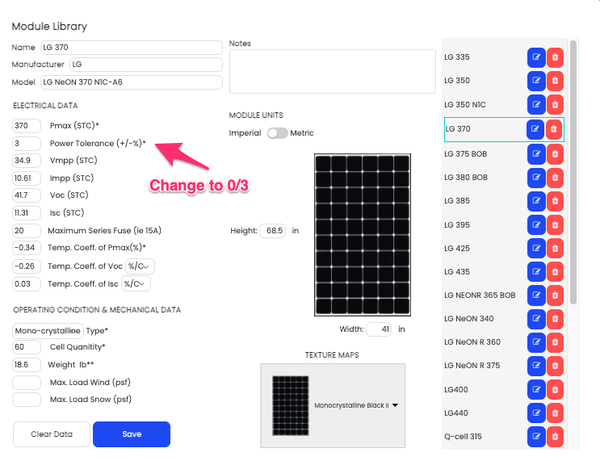Edit the LG 335 module entry
This screenshot has height=461, width=600.
[x=536, y=57]
